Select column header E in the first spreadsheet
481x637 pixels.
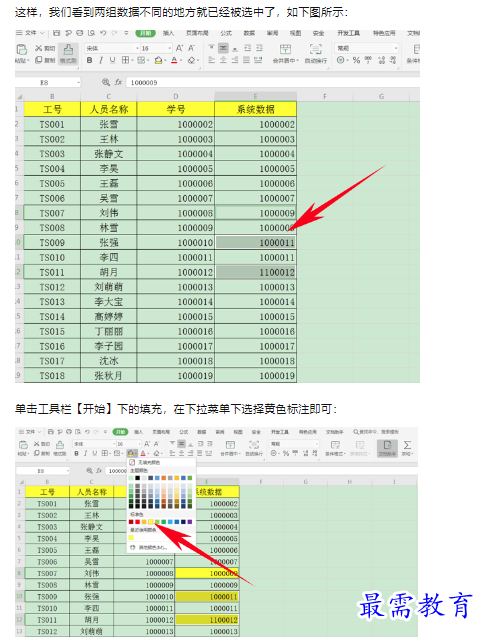pyautogui.click(x=256, y=96)
